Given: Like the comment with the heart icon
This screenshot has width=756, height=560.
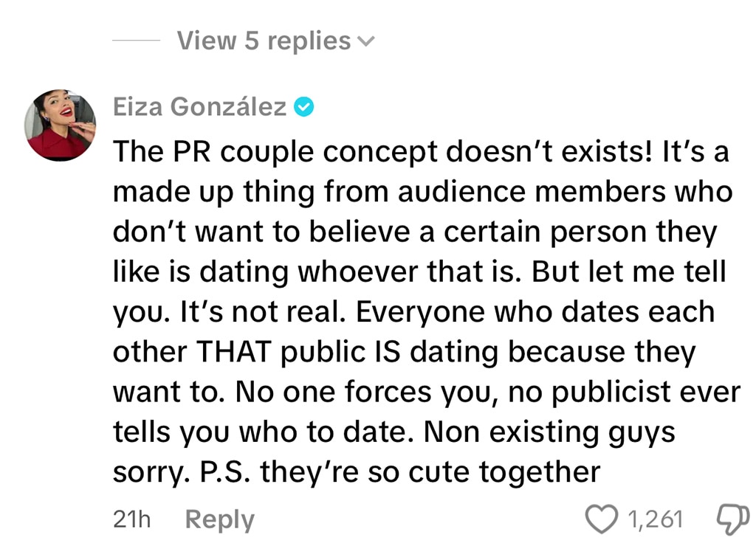Looking at the screenshot, I should 601,519.
